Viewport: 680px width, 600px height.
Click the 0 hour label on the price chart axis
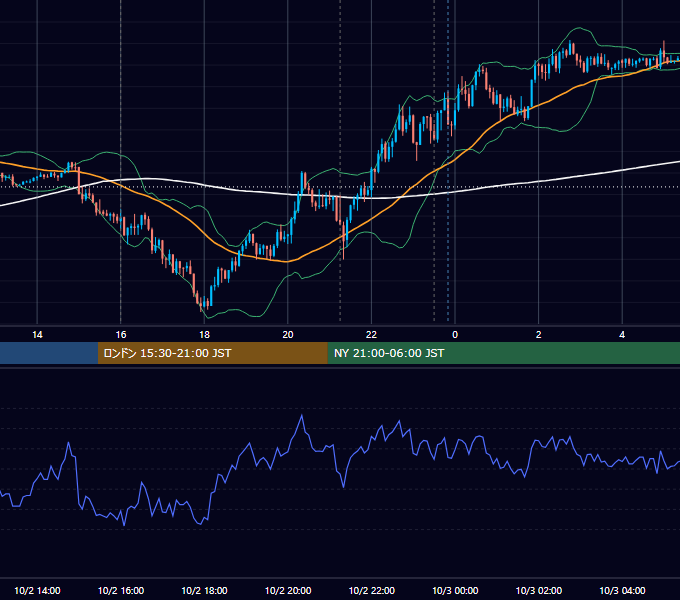pyautogui.click(x=455, y=335)
